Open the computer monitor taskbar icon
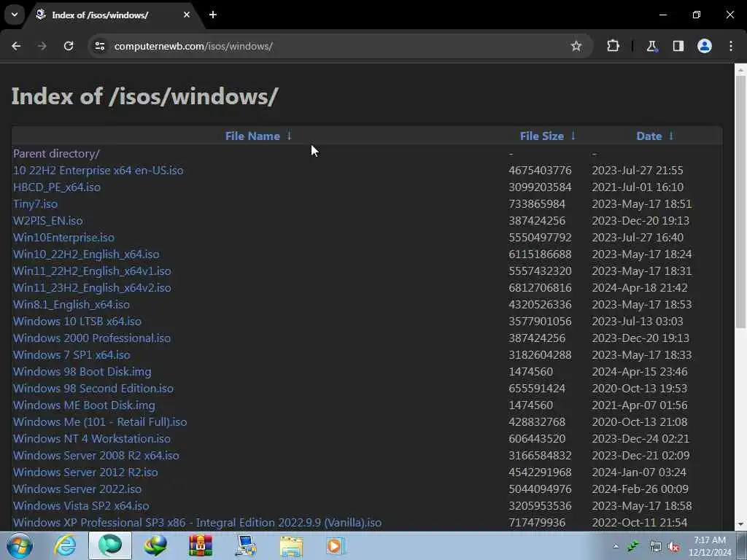Screen dimensions: 747x560 [246, 545]
